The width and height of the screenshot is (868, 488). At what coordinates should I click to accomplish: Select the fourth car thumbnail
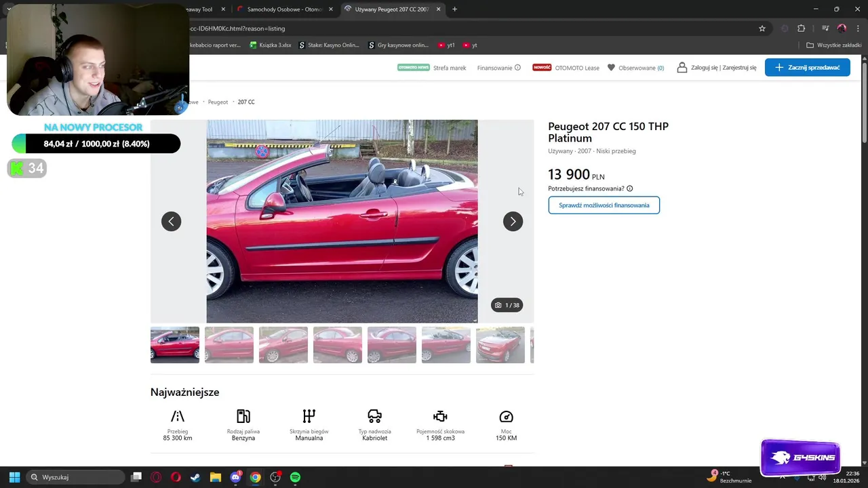[338, 345]
